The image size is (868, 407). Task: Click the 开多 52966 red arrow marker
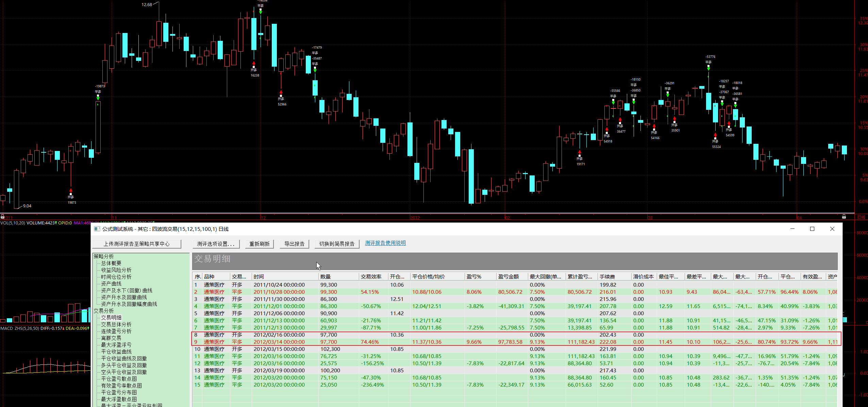[281, 92]
